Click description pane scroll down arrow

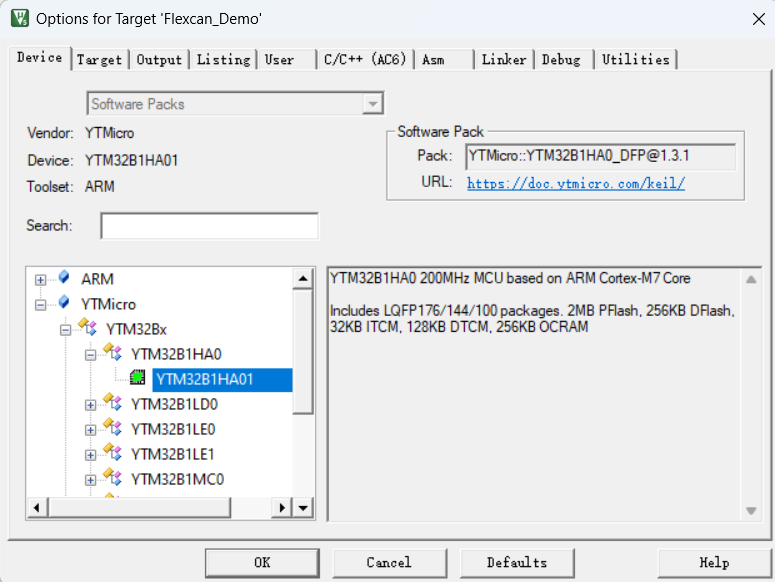751,510
